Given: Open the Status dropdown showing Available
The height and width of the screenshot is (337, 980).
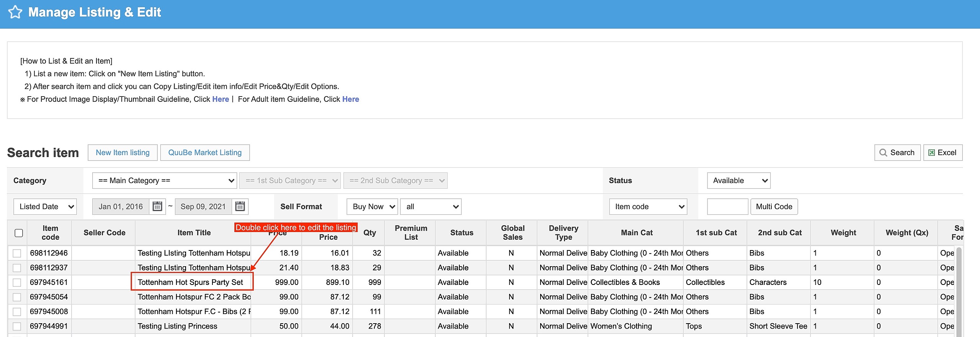Looking at the screenshot, I should click(x=738, y=180).
